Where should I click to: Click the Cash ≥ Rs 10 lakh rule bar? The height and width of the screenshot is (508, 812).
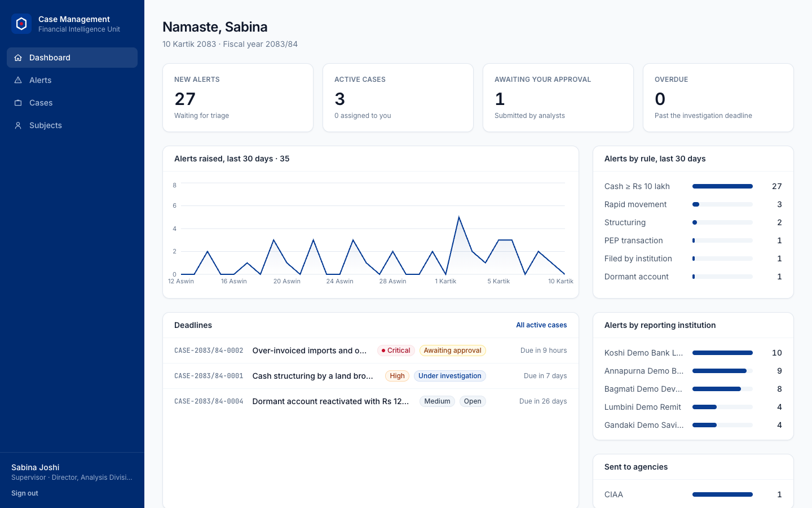722,186
